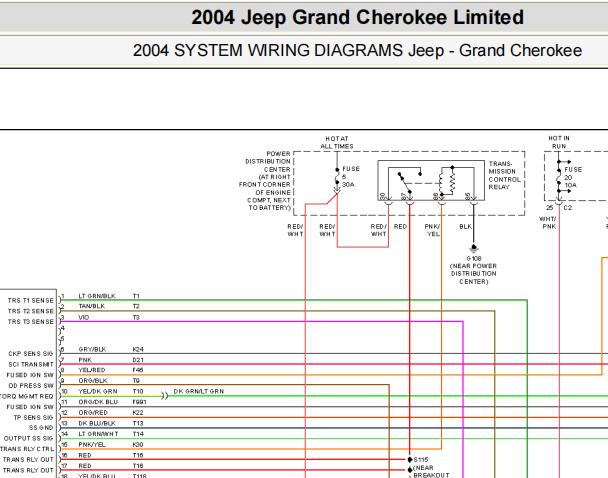
Task: Click the "TRANS RLY CTRL" pin label
Action: click(27, 449)
